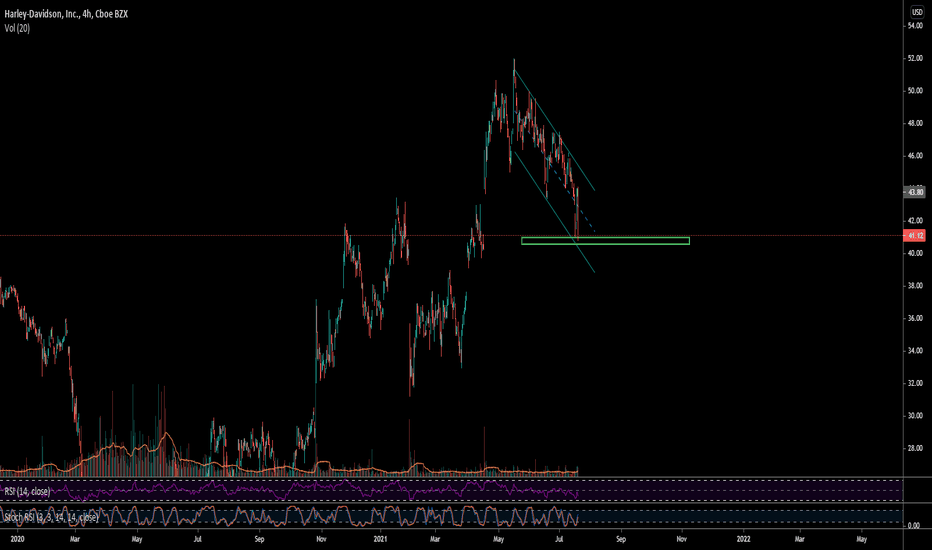Click the 2022 label on time axis
The height and width of the screenshot is (550, 932).
(743, 539)
